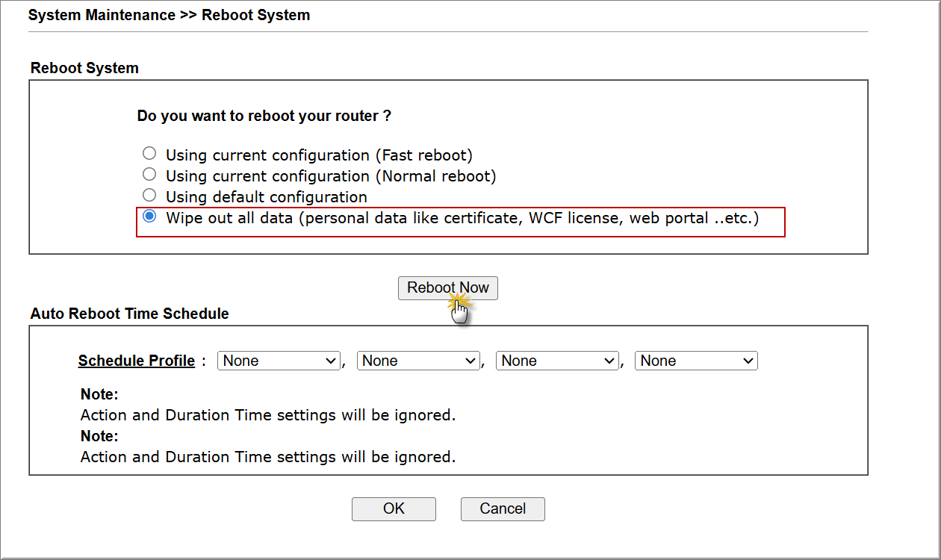Open the fourth Schedule Profile dropdown
The height and width of the screenshot is (560, 941).
tap(696, 361)
